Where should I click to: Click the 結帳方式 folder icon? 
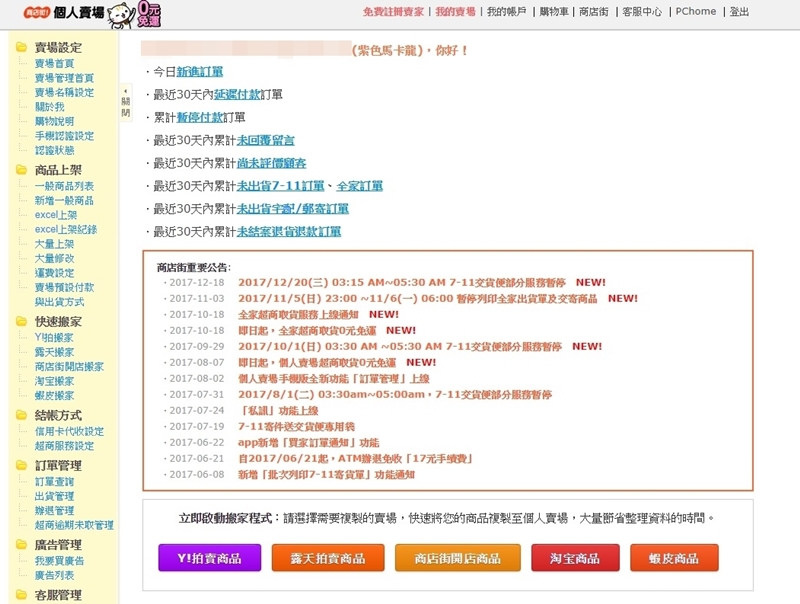[21, 415]
